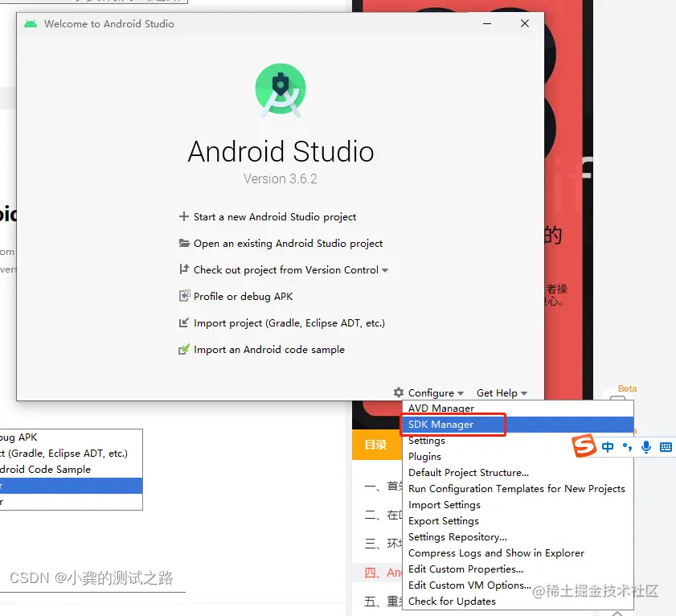Click the green Android icon in title bar
Viewport: 676px width, 616px height.
[x=31, y=24]
